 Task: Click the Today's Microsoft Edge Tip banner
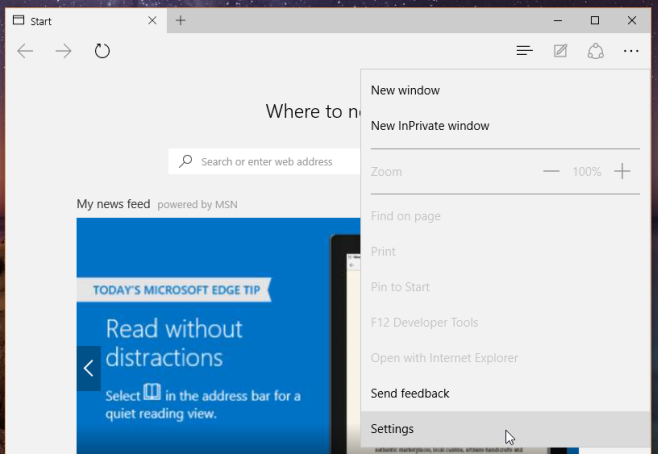click(176, 290)
